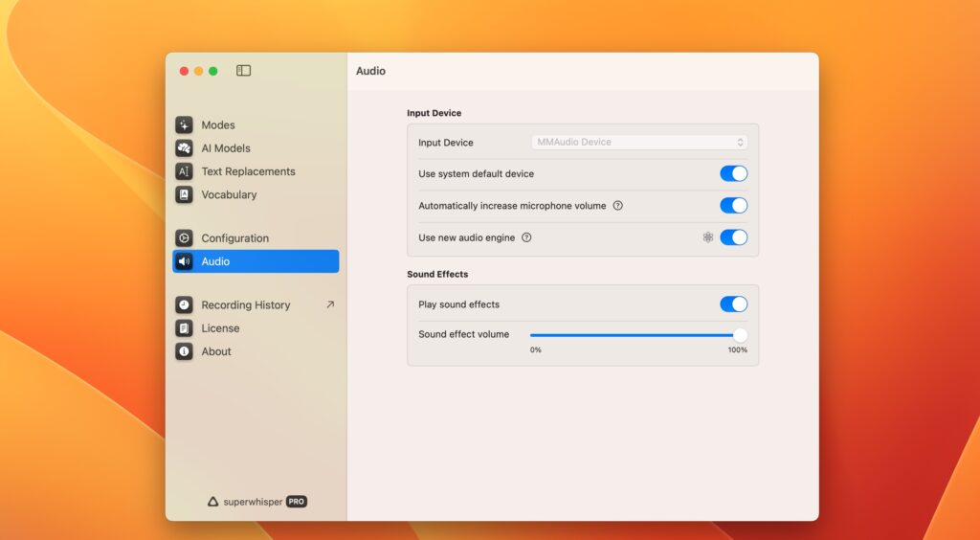Open help for new audio engine
The image size is (980, 540).
526,237
